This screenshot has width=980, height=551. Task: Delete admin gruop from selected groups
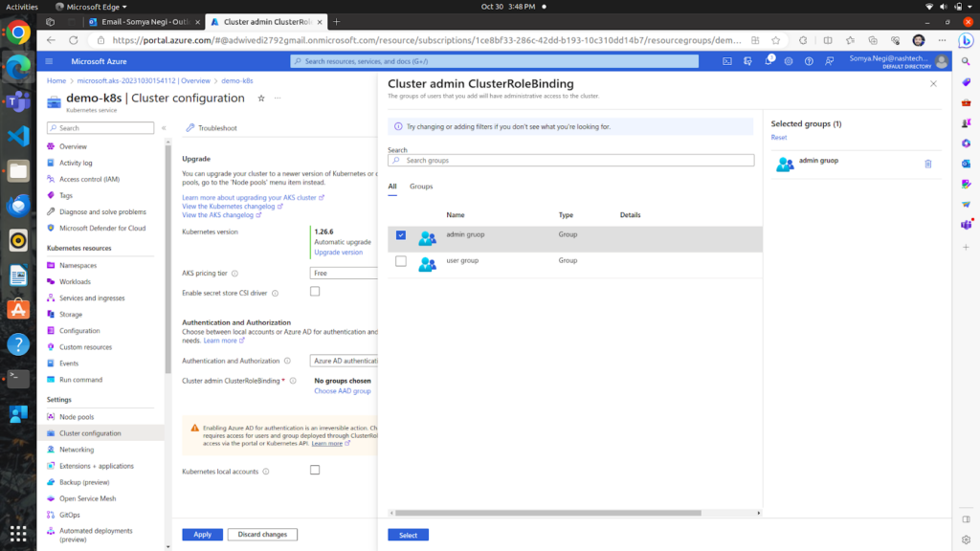[x=927, y=165]
